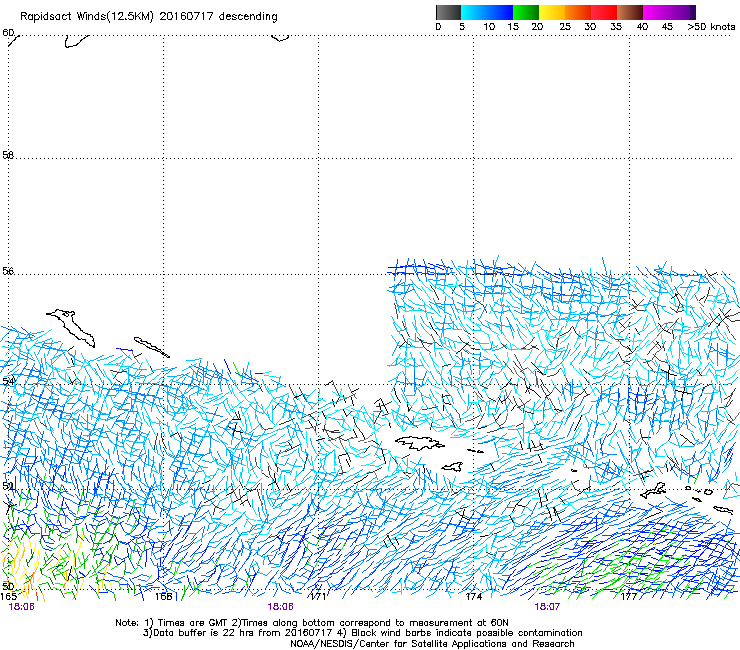This screenshot has height=650, width=740.
Task: Click the latitude label '54'
Action: (8, 380)
